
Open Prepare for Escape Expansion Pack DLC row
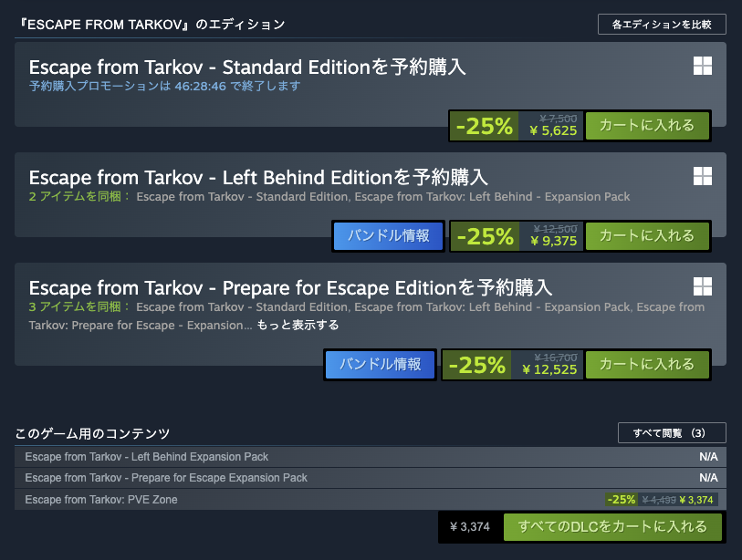tap(166, 478)
